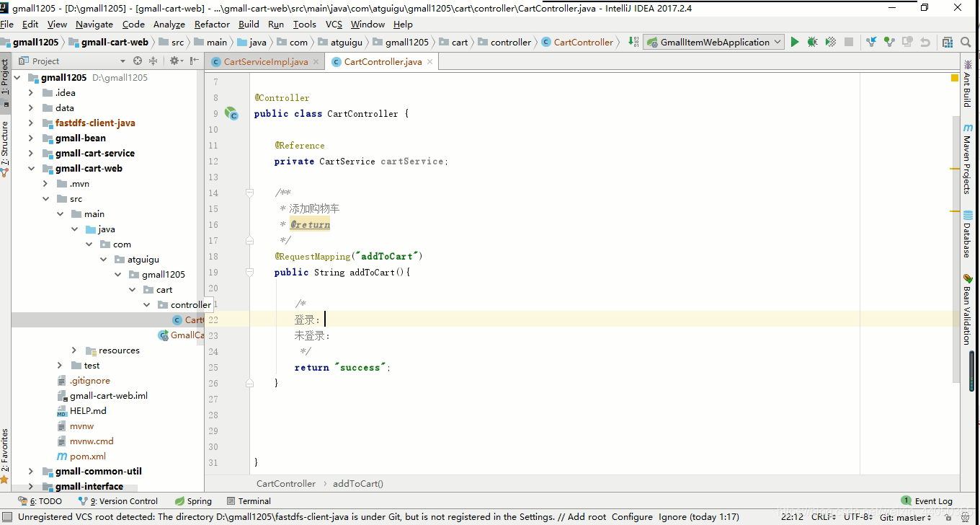Open the Analyze menu
The height and width of the screenshot is (525, 980).
pos(169,24)
